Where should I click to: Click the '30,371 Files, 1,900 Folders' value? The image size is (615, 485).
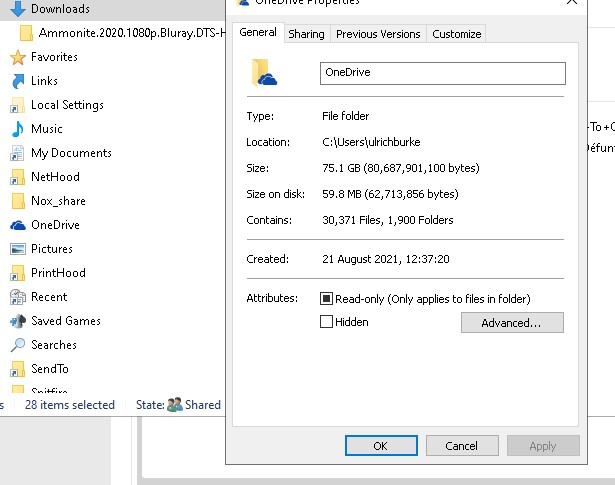[388, 220]
